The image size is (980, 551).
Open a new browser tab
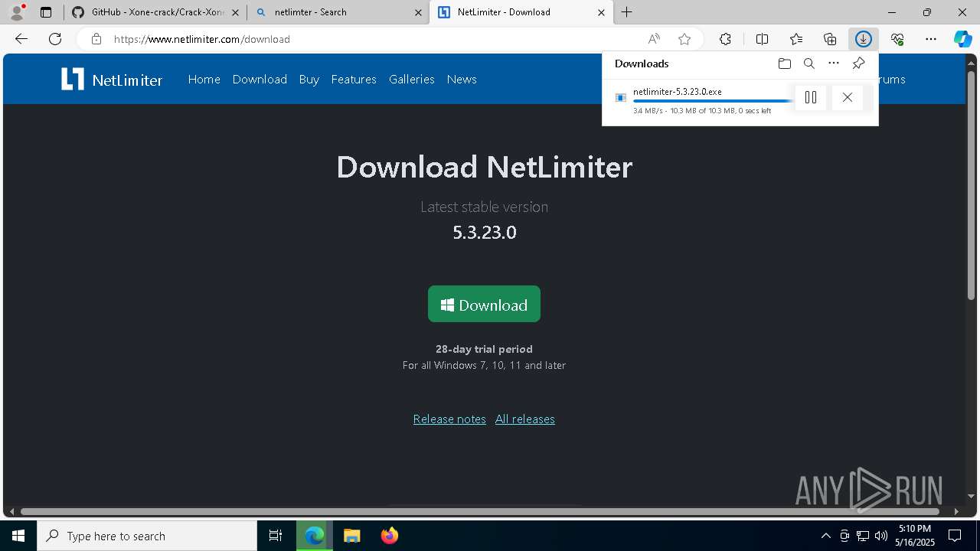[x=627, y=12]
